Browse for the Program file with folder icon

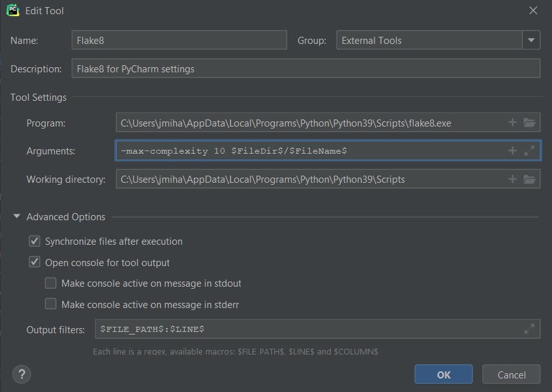coord(529,123)
